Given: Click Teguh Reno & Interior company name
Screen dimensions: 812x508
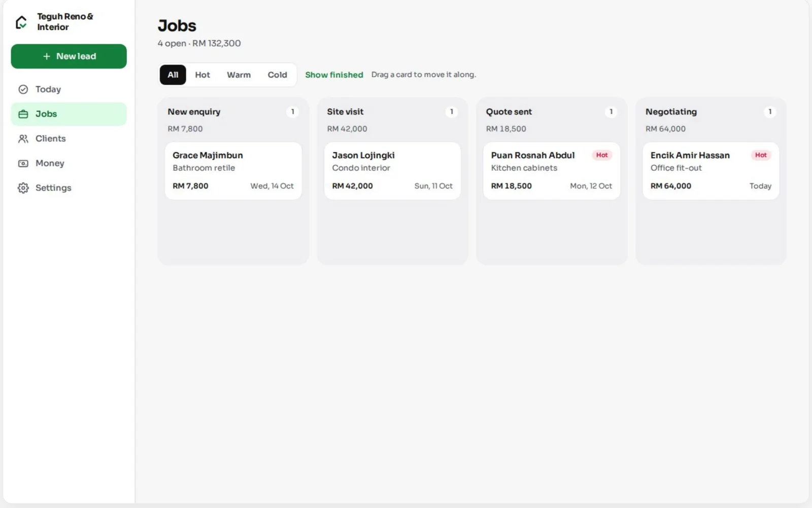Looking at the screenshot, I should click(65, 22).
